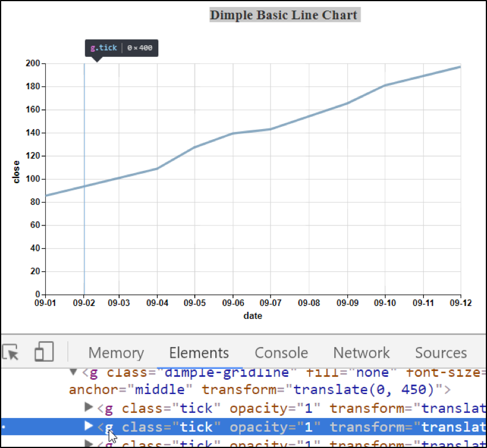This screenshot has height=448, width=487.
Task: Click the 100 y-axis label
Action: (x=33, y=178)
